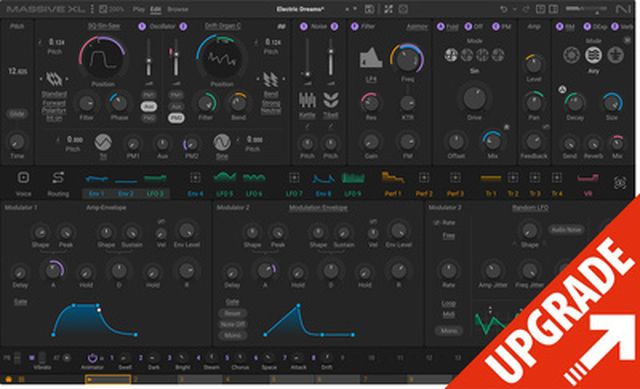The width and height of the screenshot is (640, 389).
Task: Click the LP4 filter shape icon
Action: click(371, 58)
